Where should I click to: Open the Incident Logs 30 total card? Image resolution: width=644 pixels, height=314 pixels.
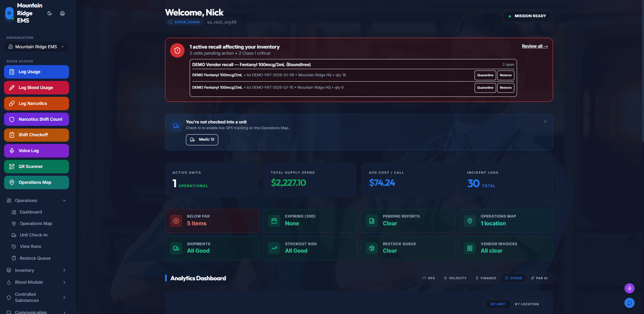pos(506,180)
